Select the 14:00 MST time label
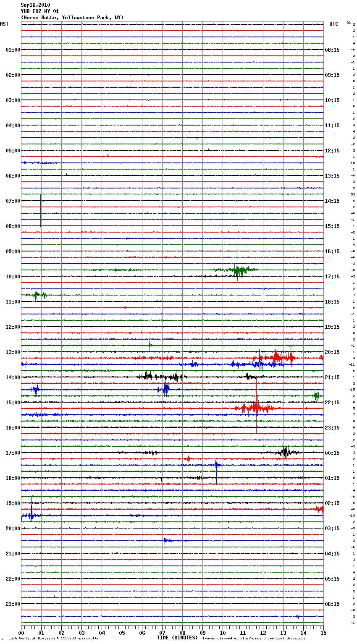The image size is (357, 644). pyautogui.click(x=13, y=377)
